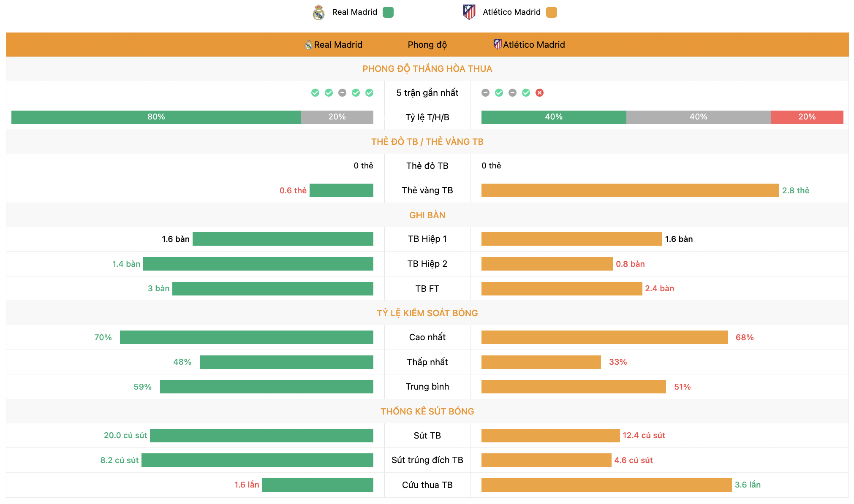Click the Cứu thua TB row label
Image resolution: width=854 pixels, height=504 pixels.
coord(427,485)
